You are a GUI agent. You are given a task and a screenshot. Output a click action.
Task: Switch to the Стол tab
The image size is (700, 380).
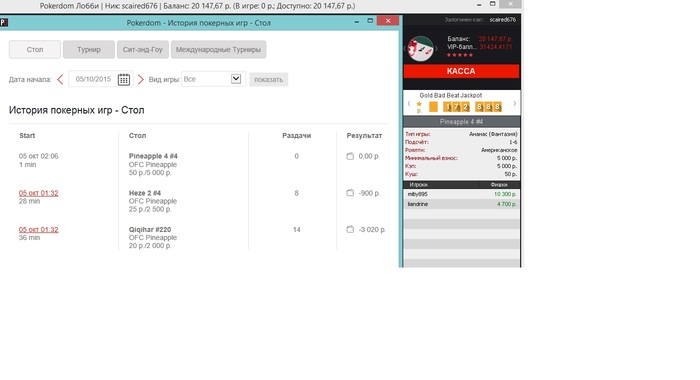[35, 50]
